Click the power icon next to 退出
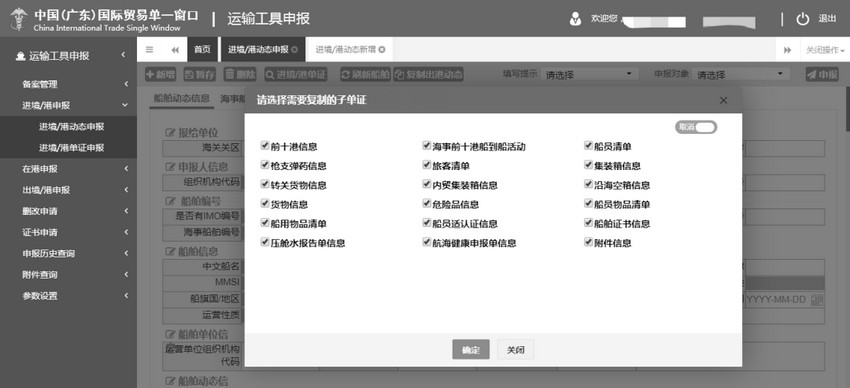850x388 pixels. click(802, 19)
